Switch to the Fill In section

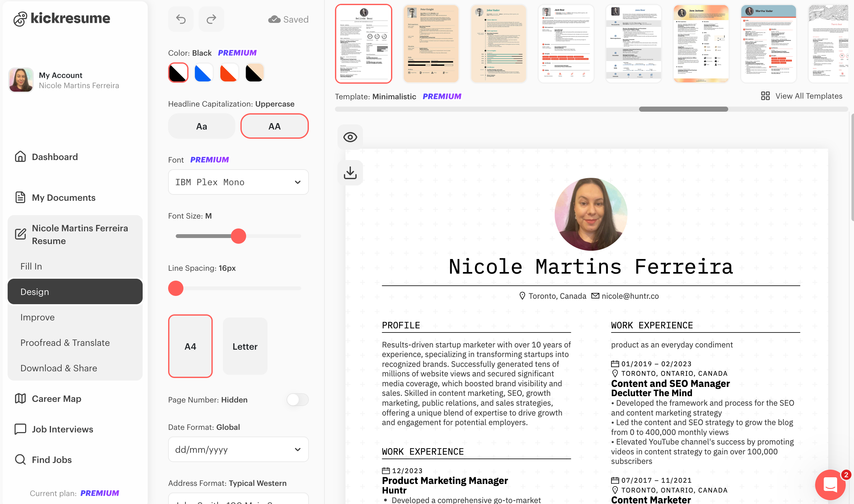click(x=31, y=266)
